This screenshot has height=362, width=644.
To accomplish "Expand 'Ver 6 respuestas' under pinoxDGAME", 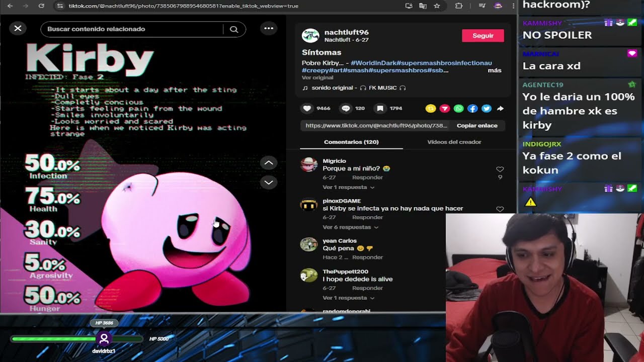I will pos(350,227).
